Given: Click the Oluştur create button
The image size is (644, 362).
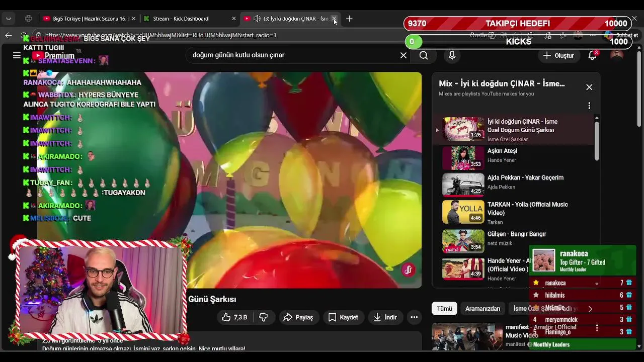Looking at the screenshot, I should pyautogui.click(x=558, y=55).
